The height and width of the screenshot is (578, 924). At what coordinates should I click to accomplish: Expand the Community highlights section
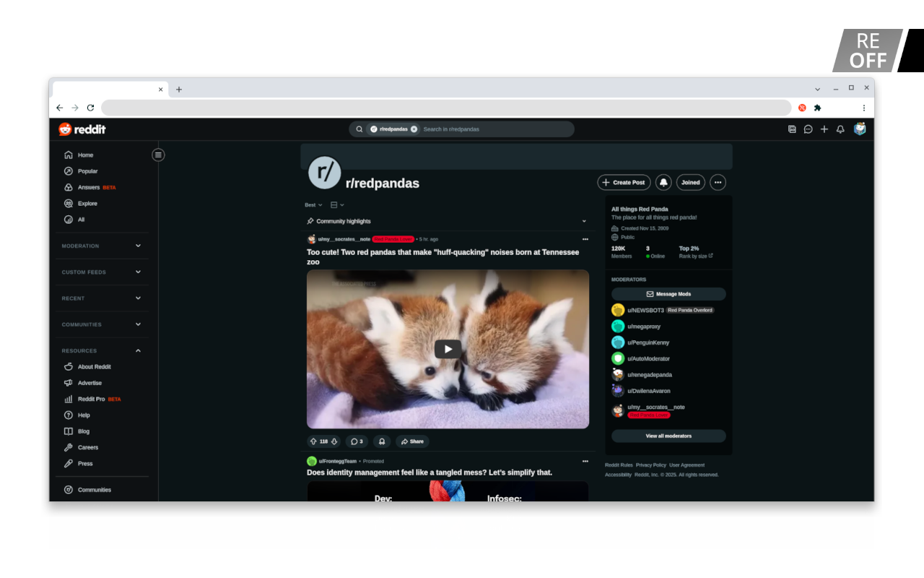[x=584, y=221]
